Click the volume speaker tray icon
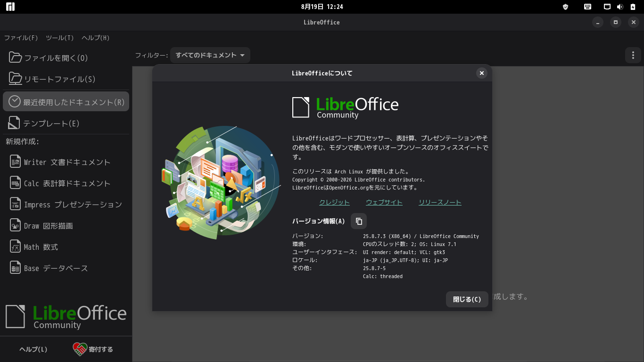The width and height of the screenshot is (644, 362). [x=620, y=7]
